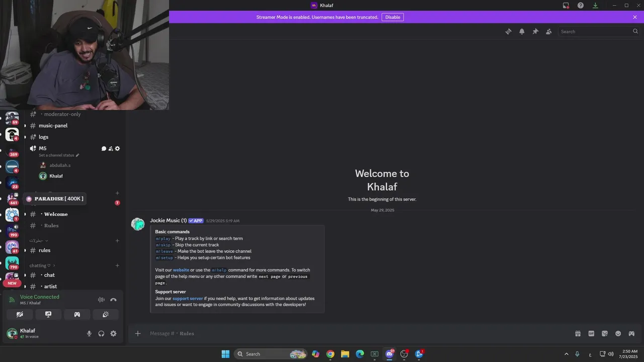Click invite icon on M5 voice channel
Image resolution: width=644 pixels, height=362 pixels.
click(111, 148)
